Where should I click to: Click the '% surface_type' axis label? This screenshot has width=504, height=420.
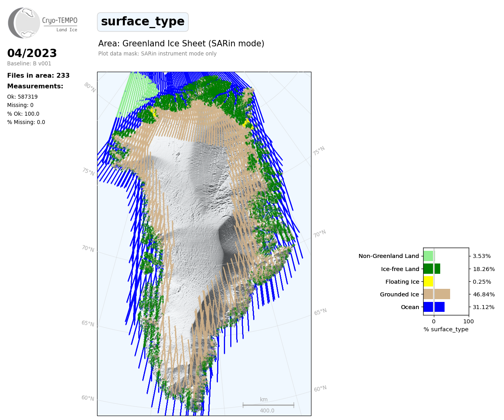(x=446, y=329)
